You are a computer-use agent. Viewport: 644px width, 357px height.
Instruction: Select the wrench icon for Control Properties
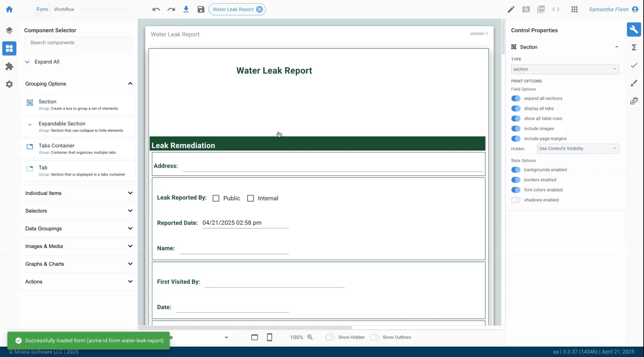tap(634, 30)
